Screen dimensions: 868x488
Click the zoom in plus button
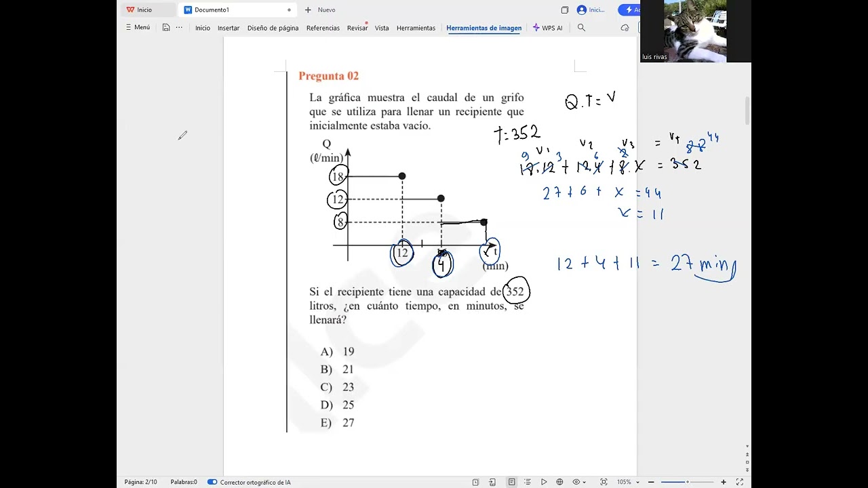click(724, 482)
